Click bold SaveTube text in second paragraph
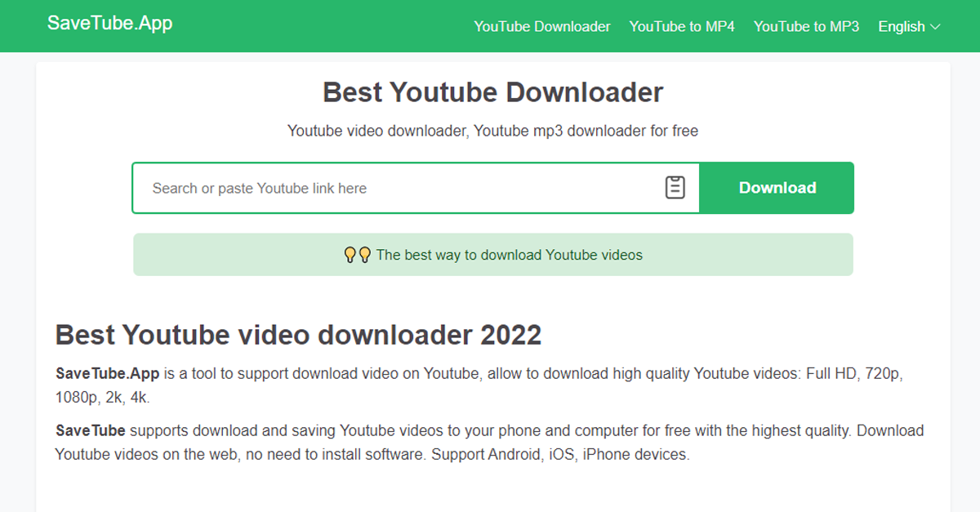This screenshot has width=980, height=512. click(90, 430)
